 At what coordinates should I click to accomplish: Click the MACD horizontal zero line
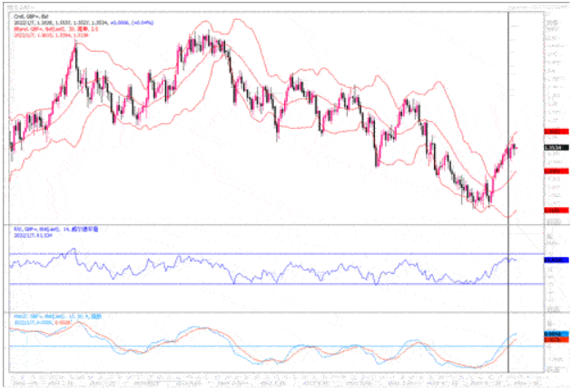272,346
